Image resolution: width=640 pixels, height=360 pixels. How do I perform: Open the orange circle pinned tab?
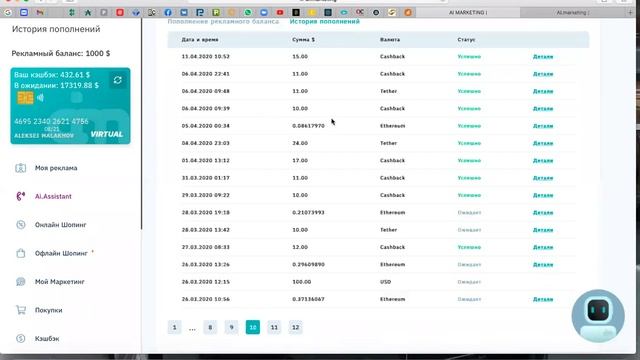point(408,13)
